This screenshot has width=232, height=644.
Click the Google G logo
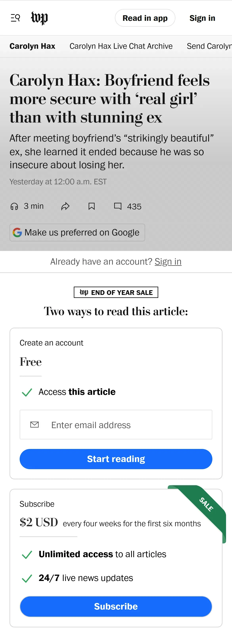pyautogui.click(x=17, y=233)
